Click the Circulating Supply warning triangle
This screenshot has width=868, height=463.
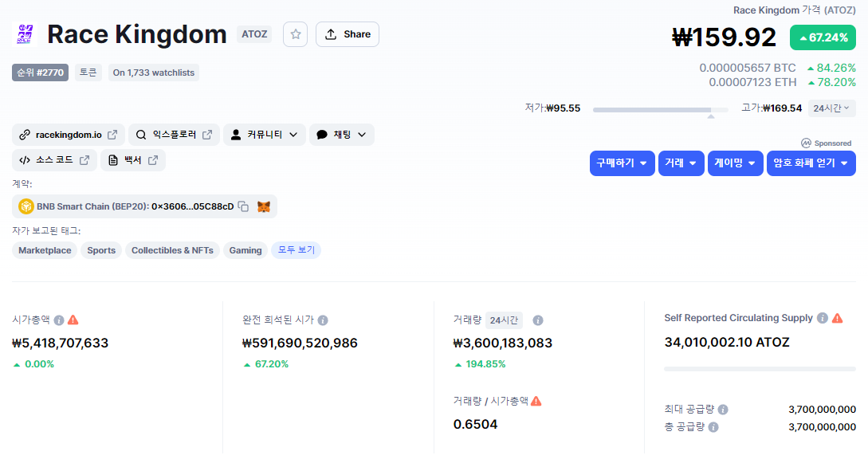[838, 318]
